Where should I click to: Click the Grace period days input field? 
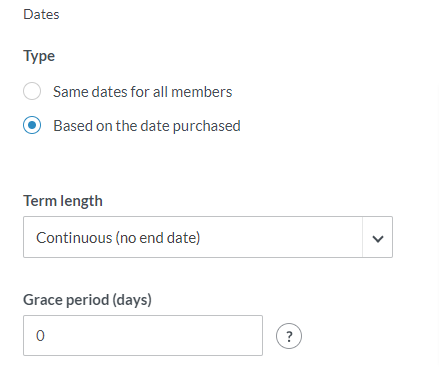coord(143,335)
